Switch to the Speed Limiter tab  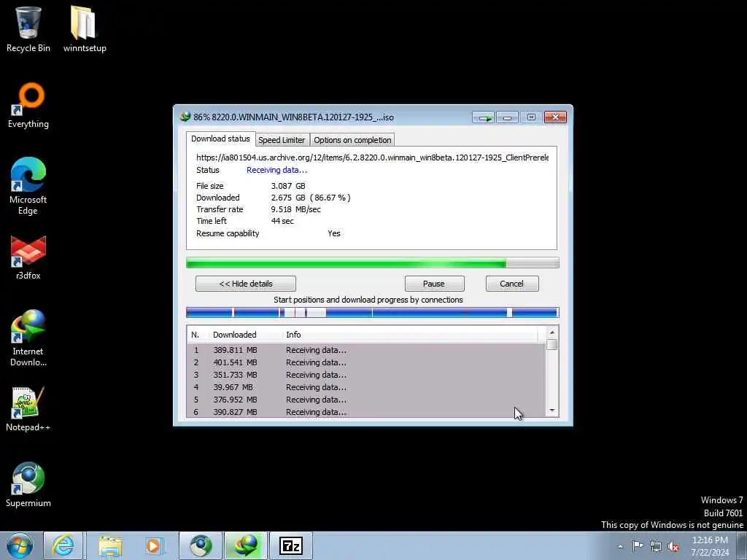point(282,140)
